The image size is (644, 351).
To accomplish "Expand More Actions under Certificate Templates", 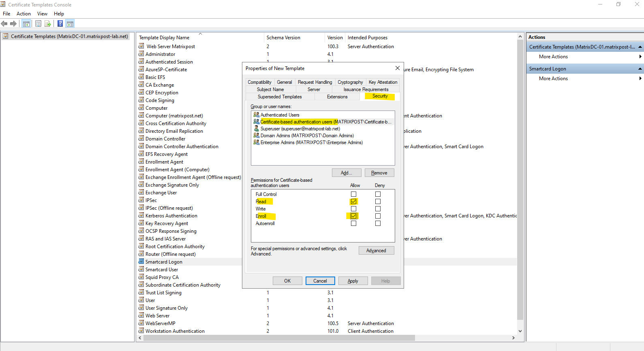I will [x=640, y=57].
